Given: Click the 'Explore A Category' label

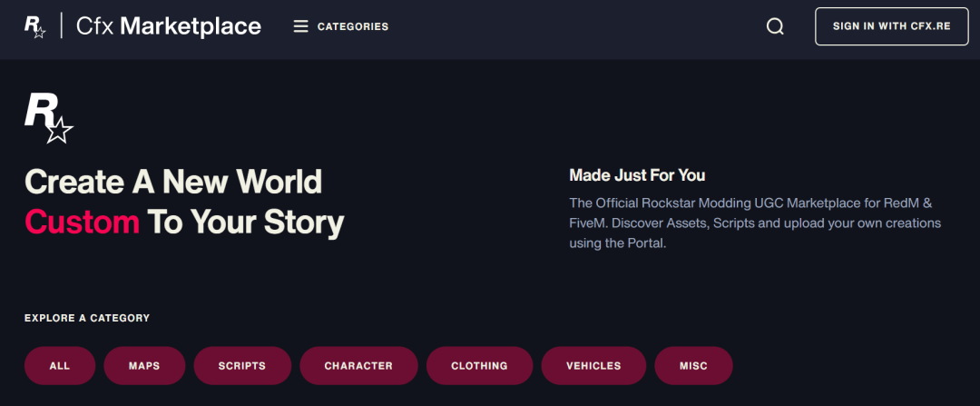Looking at the screenshot, I should (x=87, y=318).
